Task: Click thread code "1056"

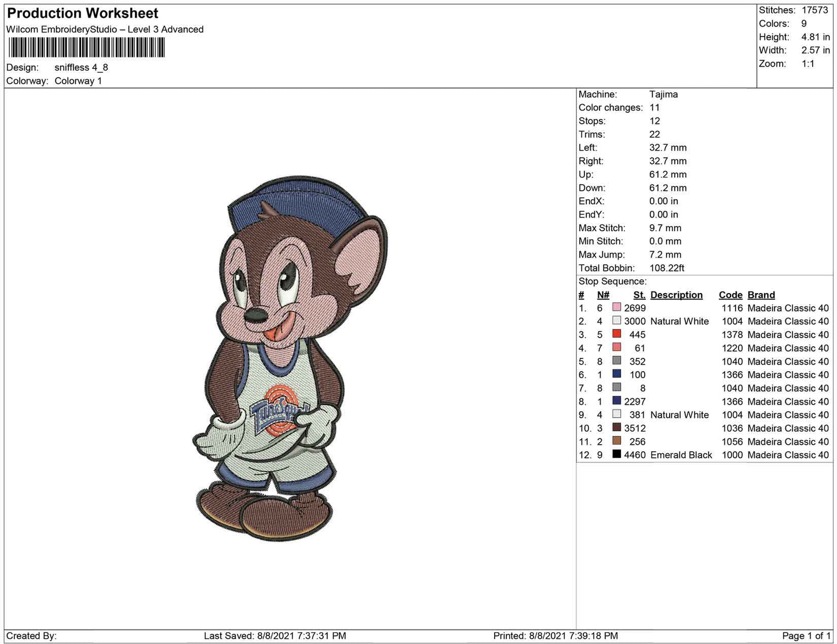Action: 732,441
